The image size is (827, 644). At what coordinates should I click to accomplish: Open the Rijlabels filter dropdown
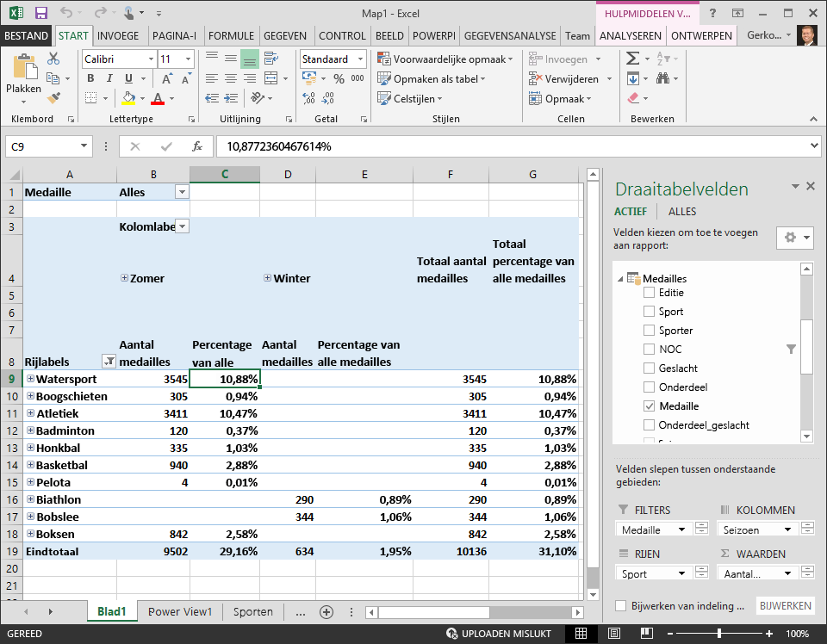(x=109, y=362)
